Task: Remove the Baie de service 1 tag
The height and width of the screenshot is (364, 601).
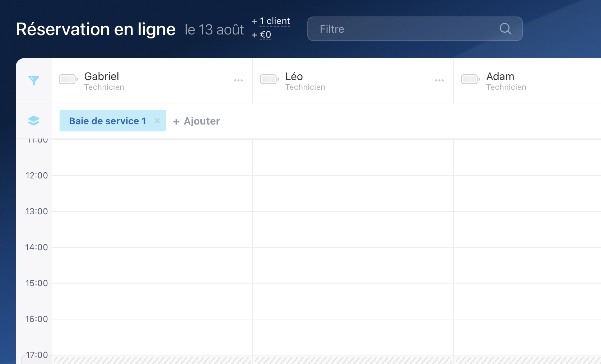Action: coord(157,121)
